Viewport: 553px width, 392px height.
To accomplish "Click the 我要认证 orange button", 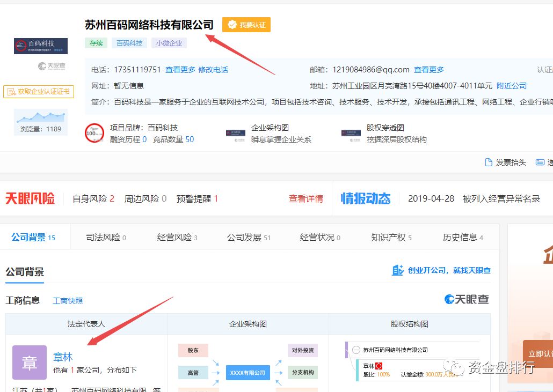I will tap(246, 25).
